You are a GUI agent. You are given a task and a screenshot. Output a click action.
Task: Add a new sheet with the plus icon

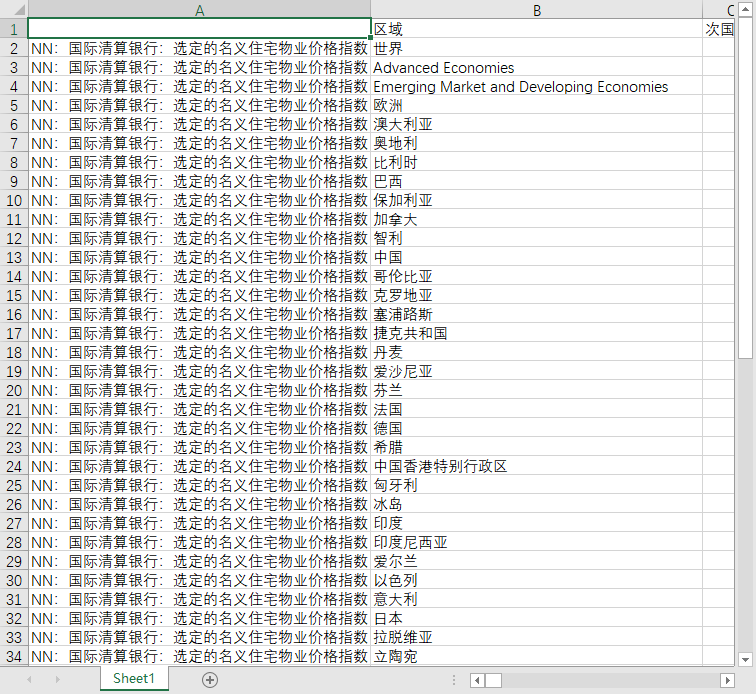click(x=210, y=680)
